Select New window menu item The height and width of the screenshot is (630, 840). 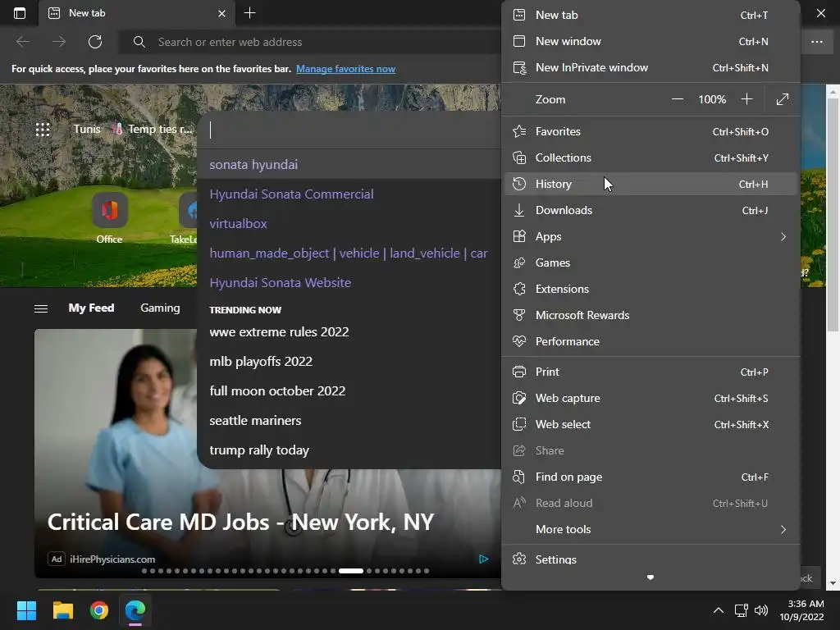(x=651, y=41)
